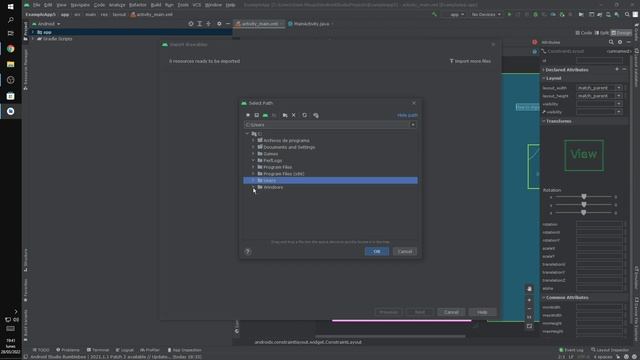Go to desktop directory in Select Path

click(x=256, y=115)
